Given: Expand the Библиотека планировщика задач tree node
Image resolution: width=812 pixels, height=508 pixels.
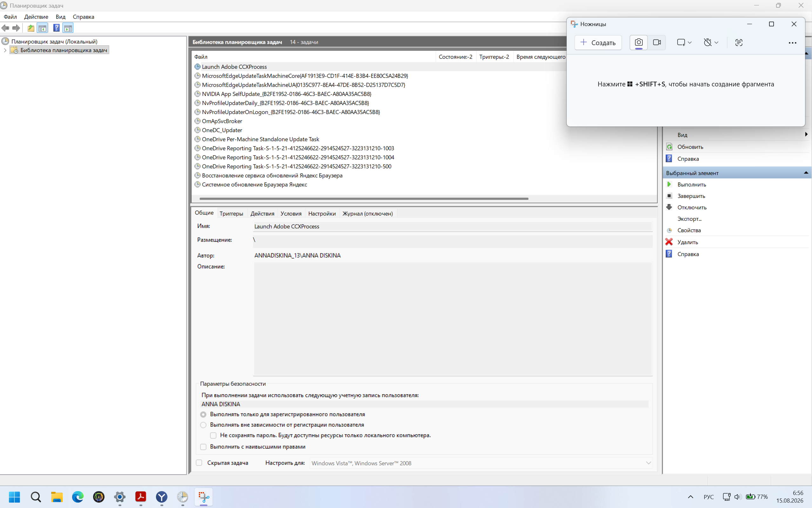Looking at the screenshot, I should click(5, 50).
